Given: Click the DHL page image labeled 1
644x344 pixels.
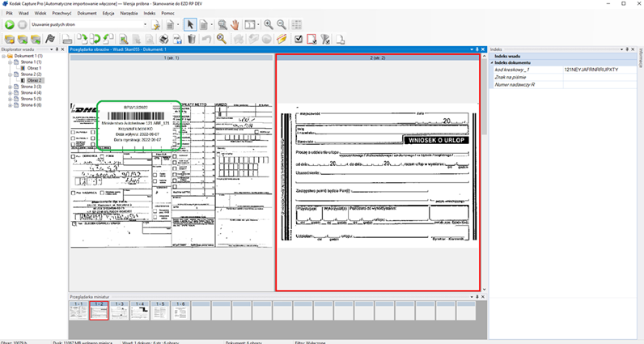Looking at the screenshot, I should (171, 174).
